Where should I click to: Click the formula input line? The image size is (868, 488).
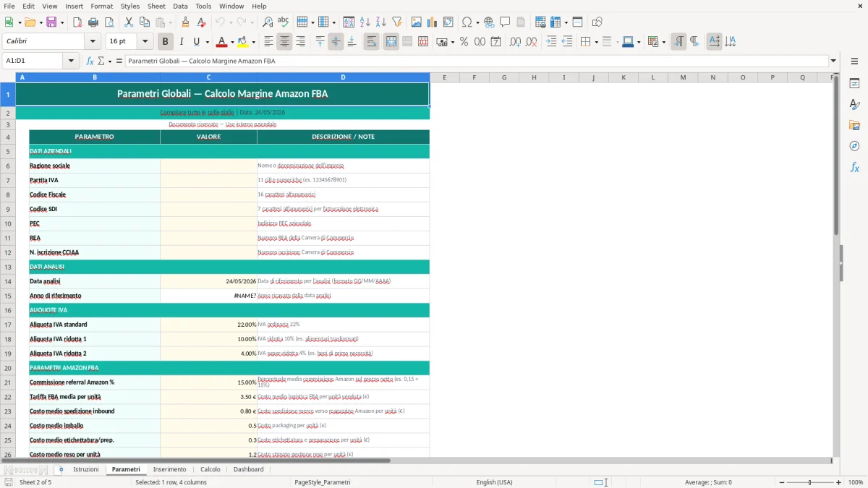(477, 61)
